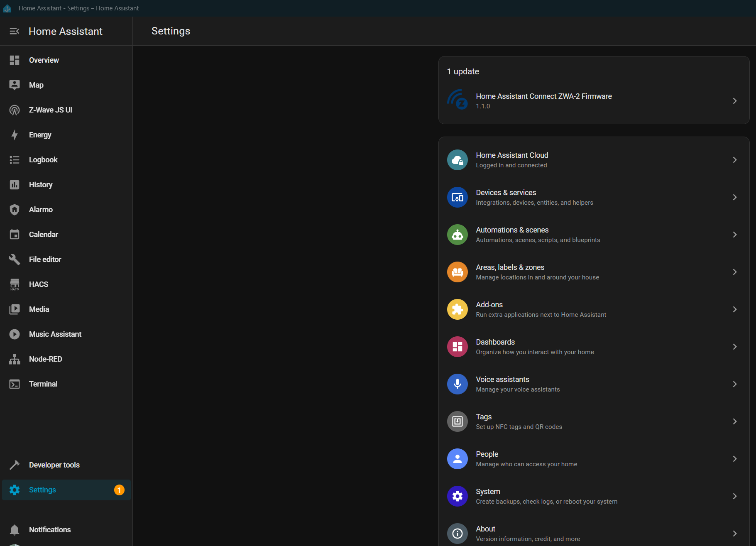Open the Logbook menu item
Viewport: 756px width, 546px height.
[43, 160]
